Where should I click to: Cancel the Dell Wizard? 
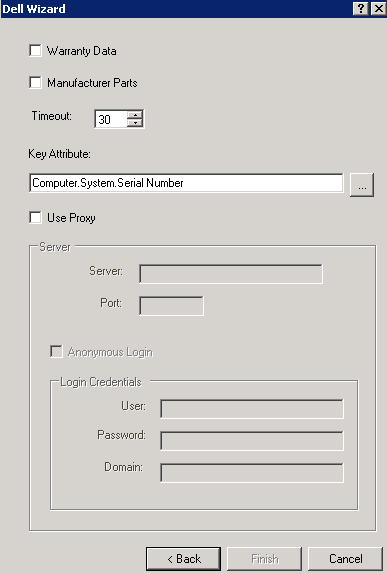(x=345, y=559)
